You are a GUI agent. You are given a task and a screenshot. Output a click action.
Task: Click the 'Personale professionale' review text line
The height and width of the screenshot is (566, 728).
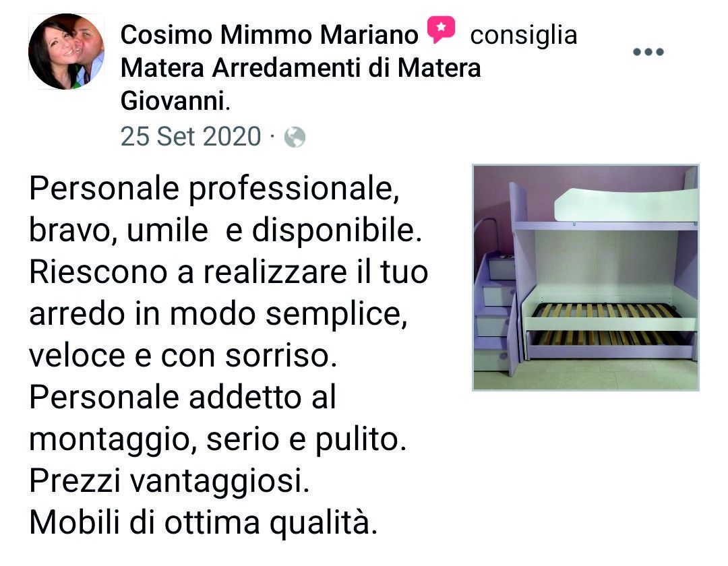[x=214, y=189]
